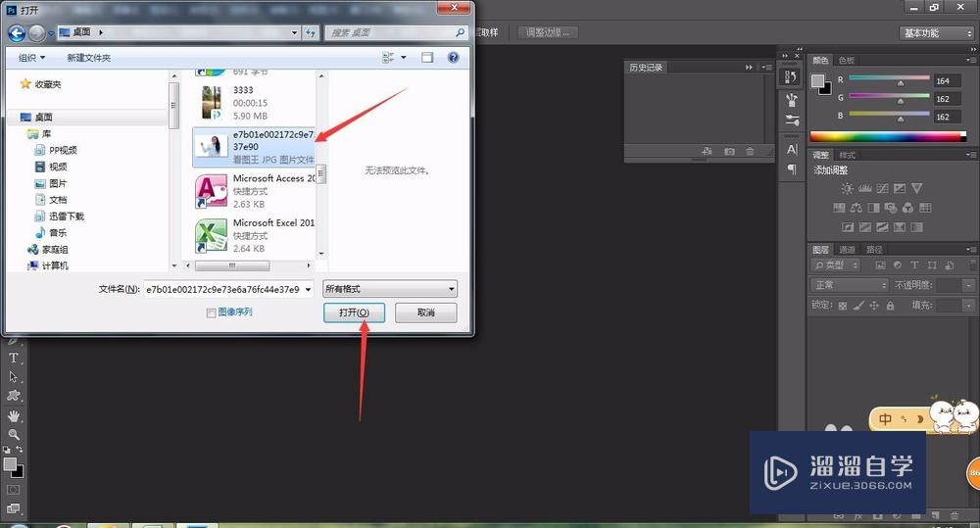Viewport: 980px width, 528px height.
Task: Toggle lock position move icon
Action: [874, 305]
